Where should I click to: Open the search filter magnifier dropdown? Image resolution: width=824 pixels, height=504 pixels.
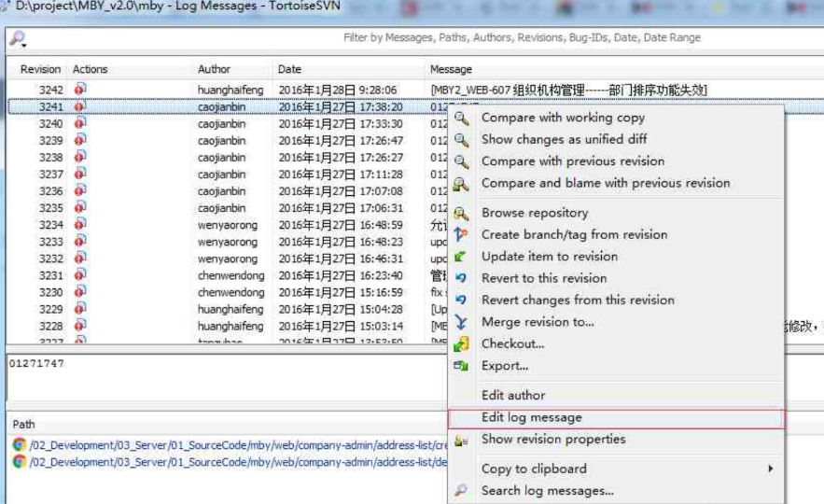(19, 38)
